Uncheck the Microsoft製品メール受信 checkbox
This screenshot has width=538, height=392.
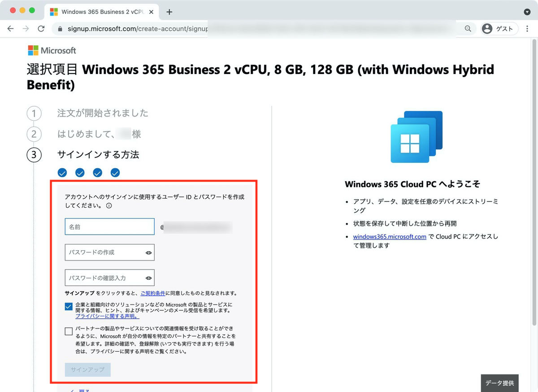click(69, 307)
